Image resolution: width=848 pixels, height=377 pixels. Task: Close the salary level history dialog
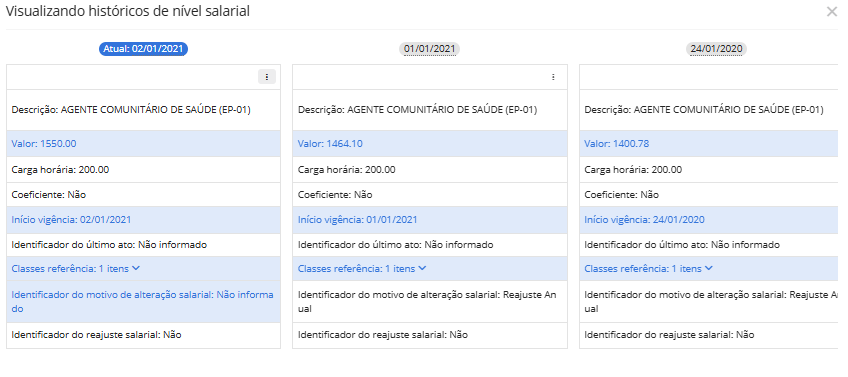[832, 11]
